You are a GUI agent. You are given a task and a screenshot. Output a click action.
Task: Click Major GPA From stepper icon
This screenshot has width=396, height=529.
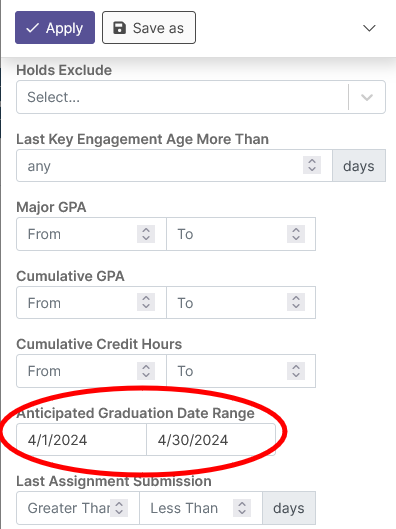pos(146,234)
